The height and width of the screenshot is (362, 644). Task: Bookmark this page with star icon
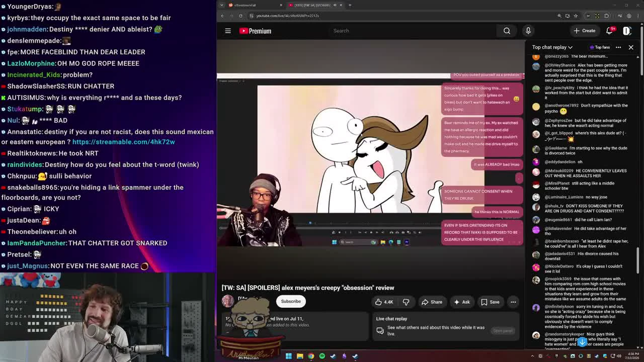click(x=576, y=16)
